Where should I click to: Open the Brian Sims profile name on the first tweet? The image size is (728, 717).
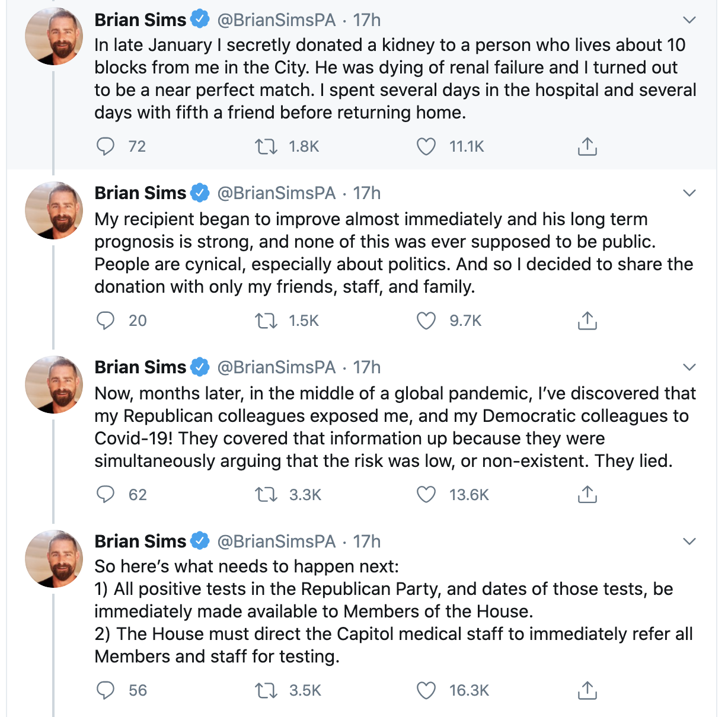pyautogui.click(x=141, y=20)
